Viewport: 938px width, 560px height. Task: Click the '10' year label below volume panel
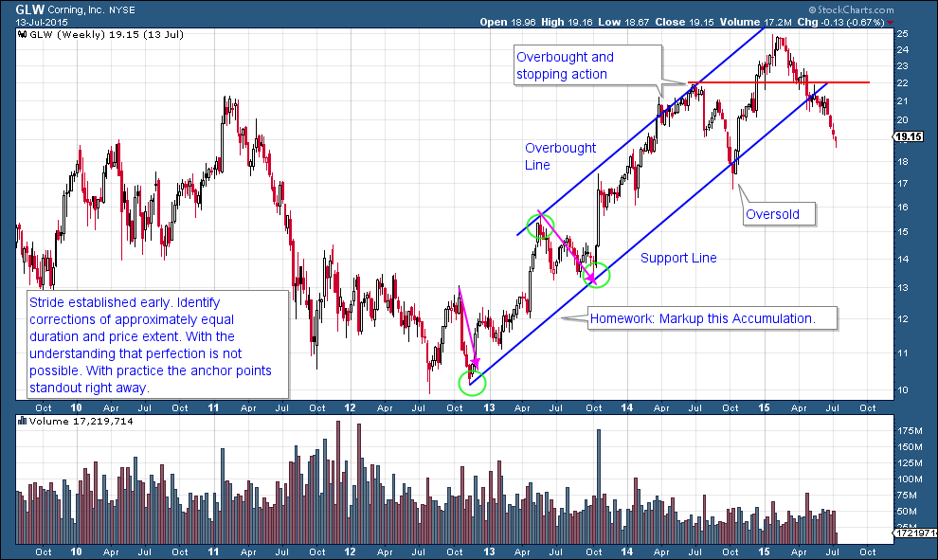[76, 551]
